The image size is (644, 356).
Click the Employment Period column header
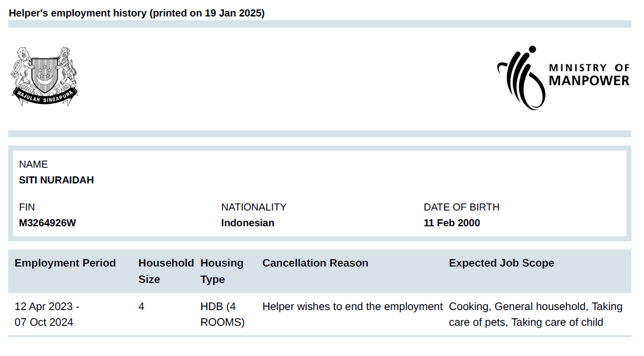click(x=65, y=263)
